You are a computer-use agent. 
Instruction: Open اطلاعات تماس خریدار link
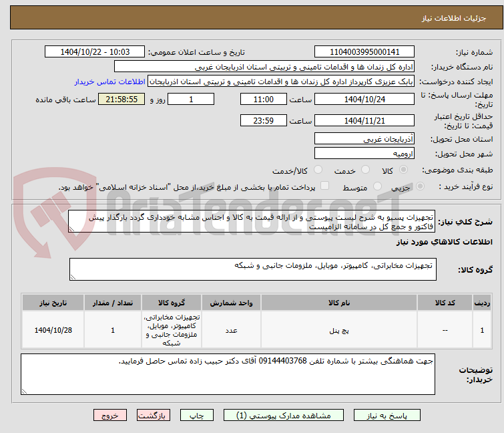(x=110, y=82)
